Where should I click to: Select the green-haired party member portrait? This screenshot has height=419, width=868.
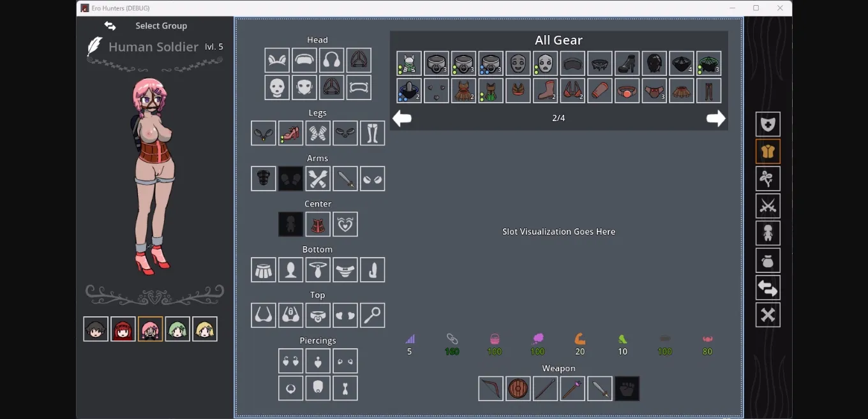pyautogui.click(x=177, y=329)
